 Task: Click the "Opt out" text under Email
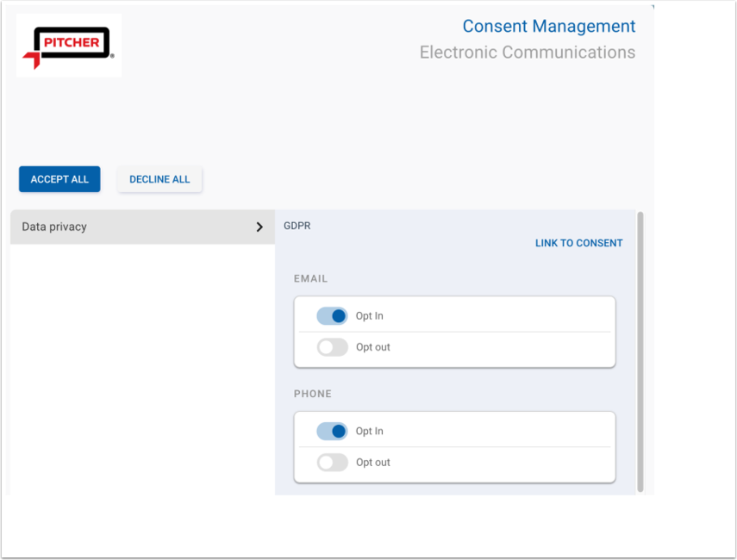pyautogui.click(x=373, y=347)
